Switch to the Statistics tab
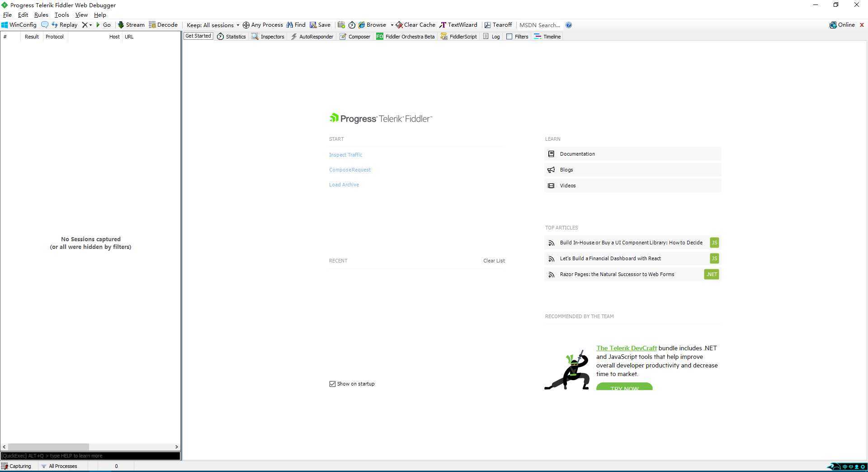 tap(231, 37)
